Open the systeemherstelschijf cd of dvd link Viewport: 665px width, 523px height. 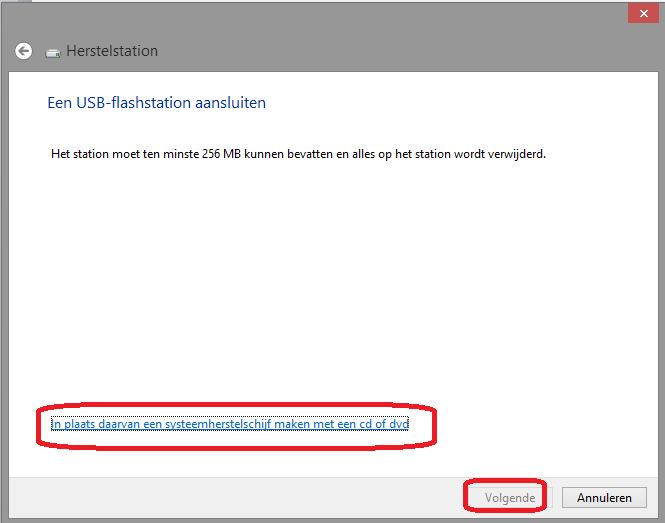pyautogui.click(x=230, y=424)
